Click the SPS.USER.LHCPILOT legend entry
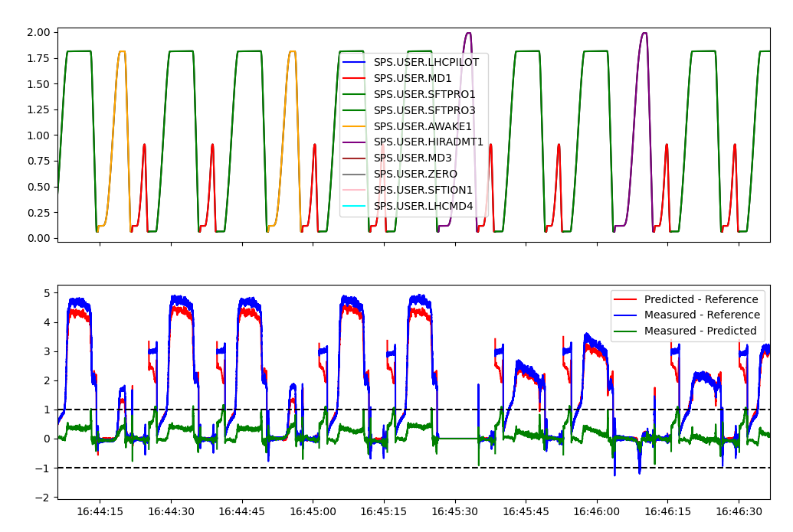 pos(426,62)
